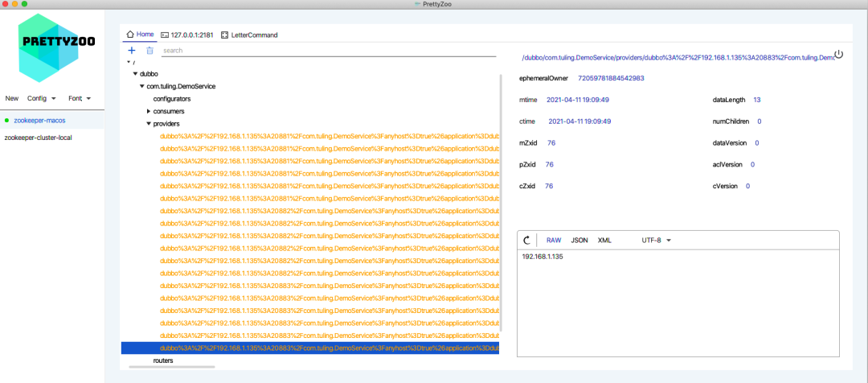868x383 pixels.
Task: Click the LetterCommand tab icon
Action: [224, 35]
